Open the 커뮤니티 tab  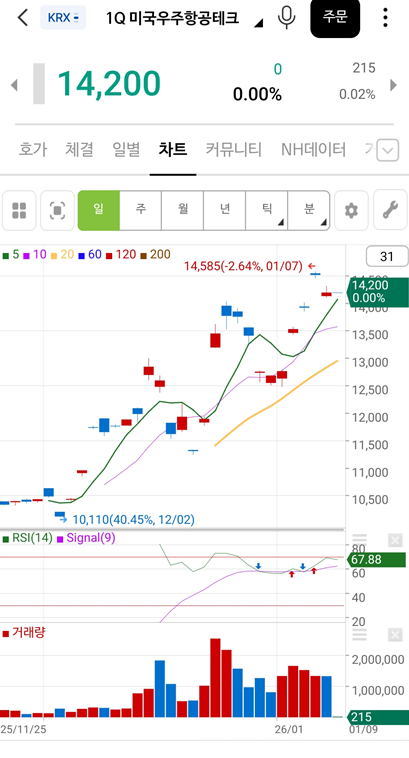(x=234, y=149)
